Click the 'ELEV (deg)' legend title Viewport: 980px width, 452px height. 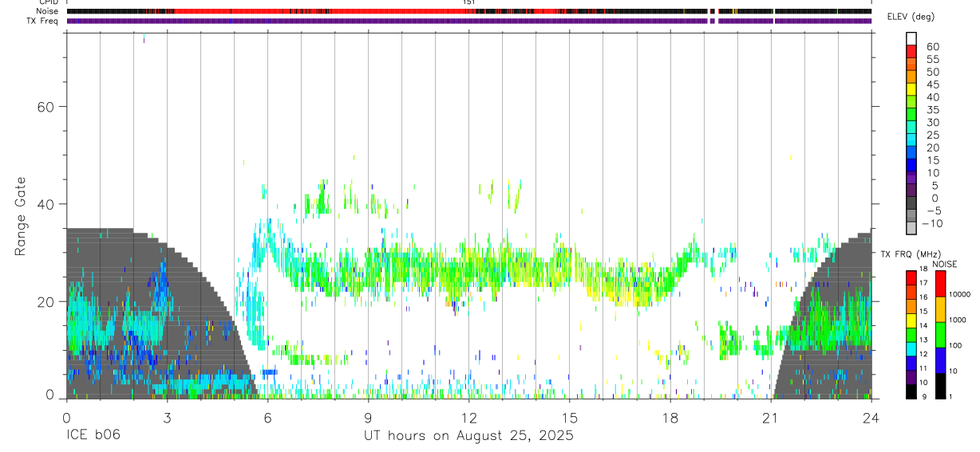[x=912, y=17]
